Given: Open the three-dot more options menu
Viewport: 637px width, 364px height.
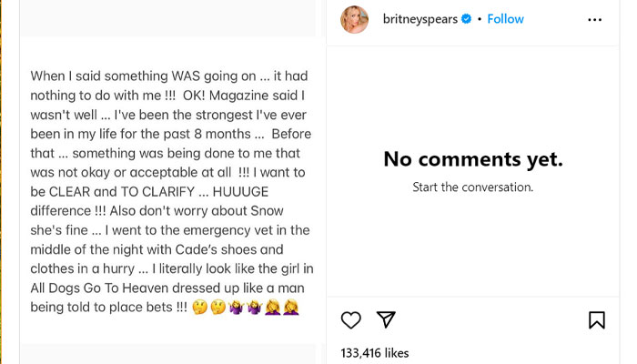Looking at the screenshot, I should (594, 19).
